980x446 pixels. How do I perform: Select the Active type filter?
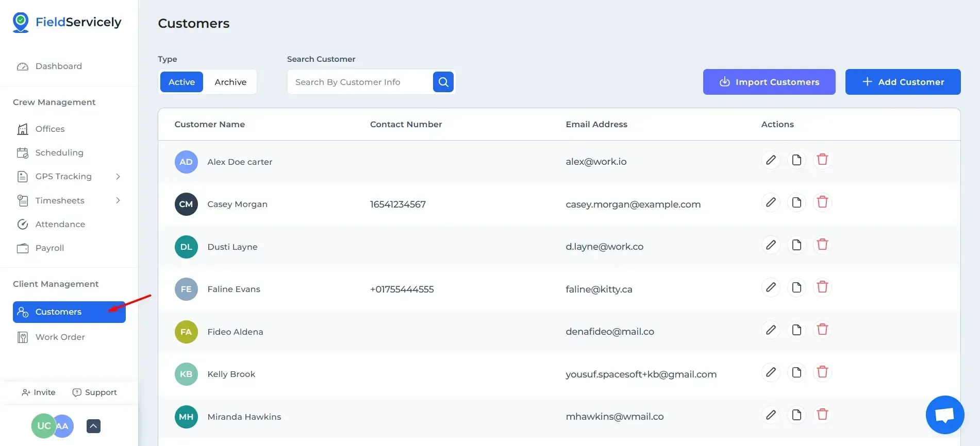pos(181,82)
